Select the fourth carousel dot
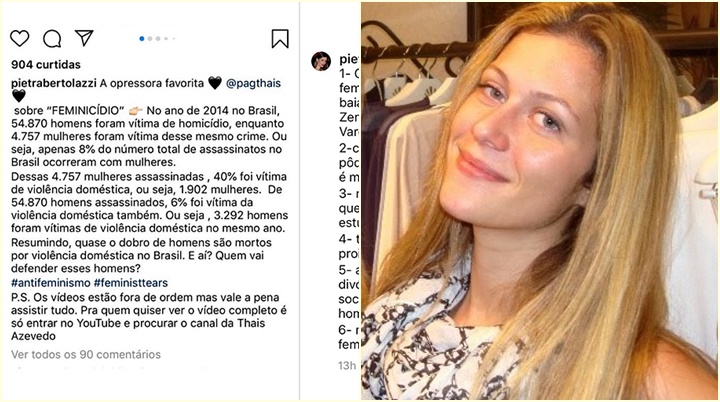Image resolution: width=720 pixels, height=402 pixels. [166, 39]
